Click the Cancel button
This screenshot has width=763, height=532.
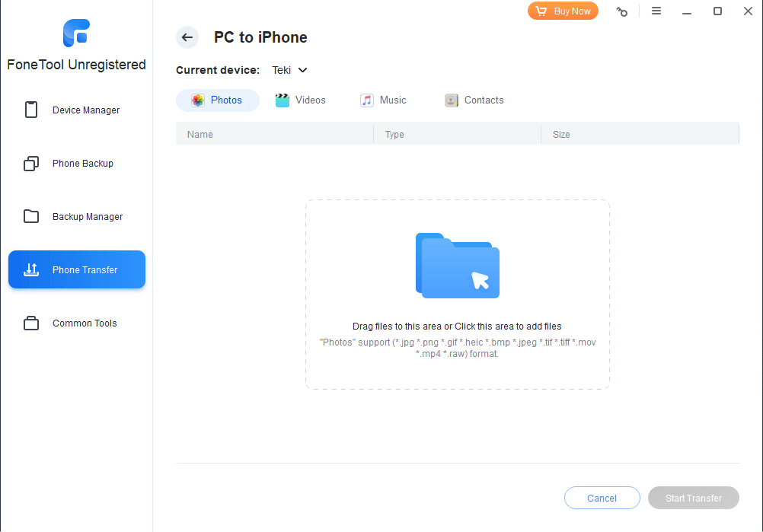click(x=602, y=498)
